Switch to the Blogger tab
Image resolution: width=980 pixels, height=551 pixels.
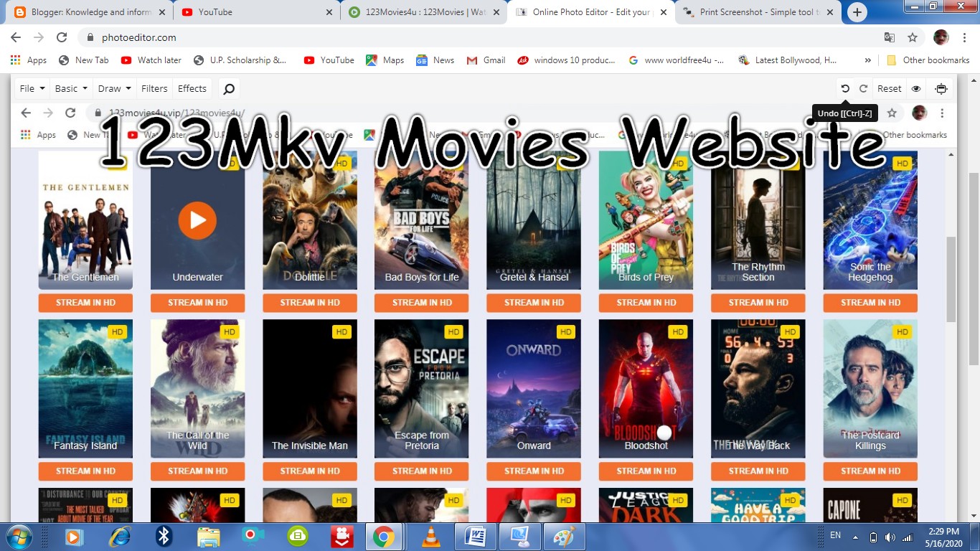pyautogui.click(x=88, y=12)
